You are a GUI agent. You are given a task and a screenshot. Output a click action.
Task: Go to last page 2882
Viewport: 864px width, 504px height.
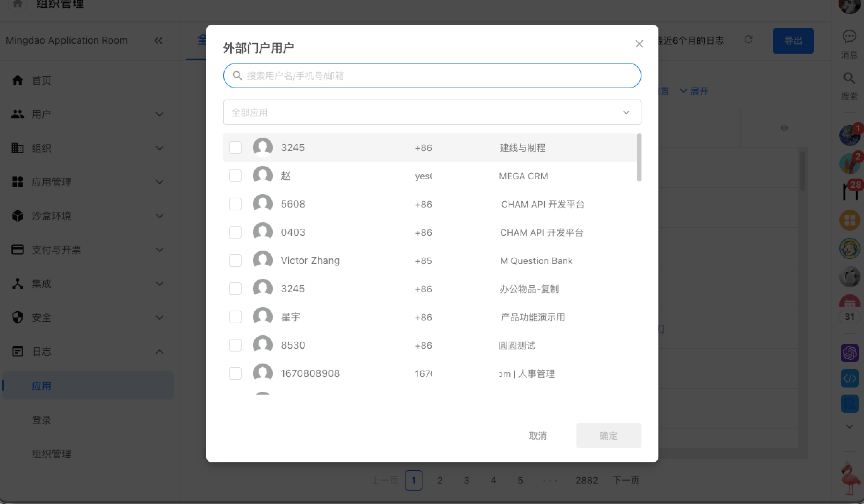point(587,480)
